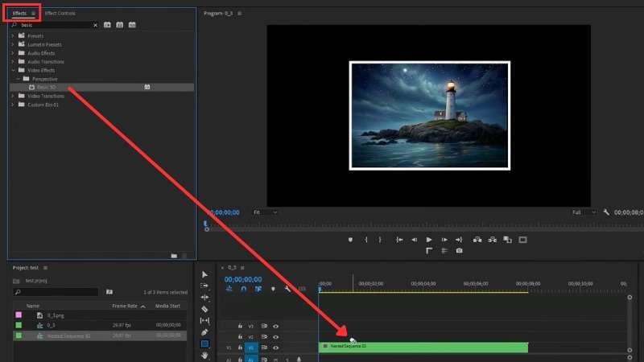The width and height of the screenshot is (644, 362).
Task: Click the YUV Effects filter icon
Action: [132, 25]
